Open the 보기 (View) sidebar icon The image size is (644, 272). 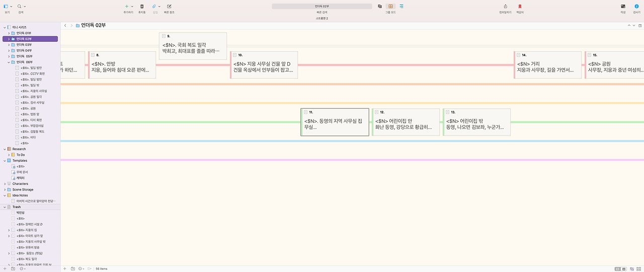pyautogui.click(x=6, y=6)
